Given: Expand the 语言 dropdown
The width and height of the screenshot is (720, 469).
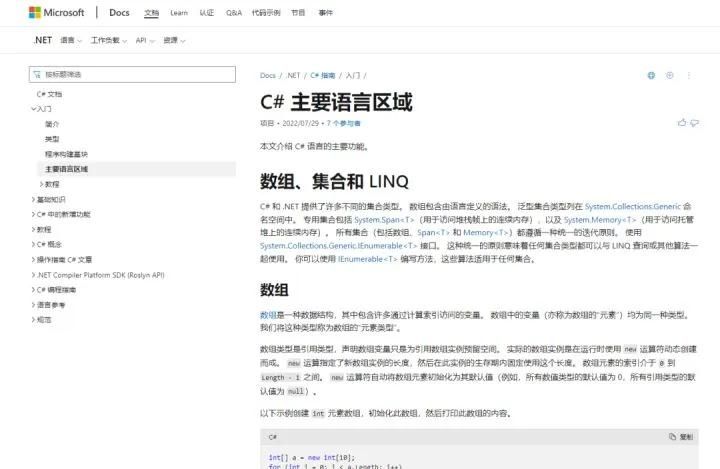Looking at the screenshot, I should point(71,40).
